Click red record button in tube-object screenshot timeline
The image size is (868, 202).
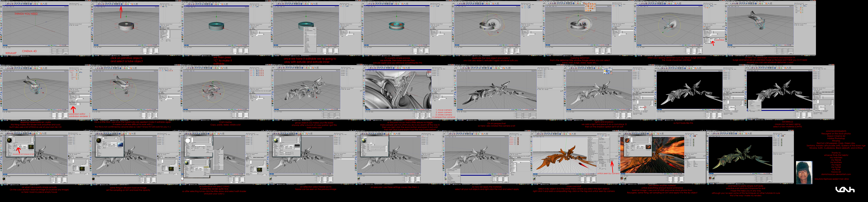pyautogui.click(x=149, y=45)
